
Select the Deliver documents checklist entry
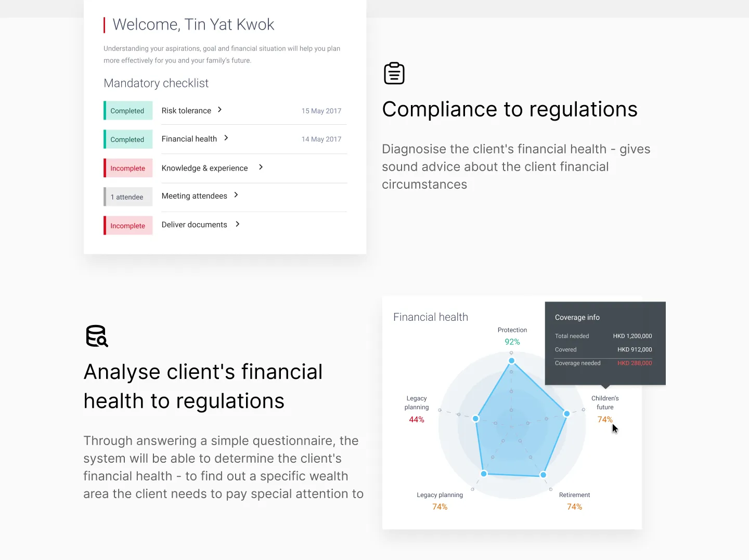(194, 225)
